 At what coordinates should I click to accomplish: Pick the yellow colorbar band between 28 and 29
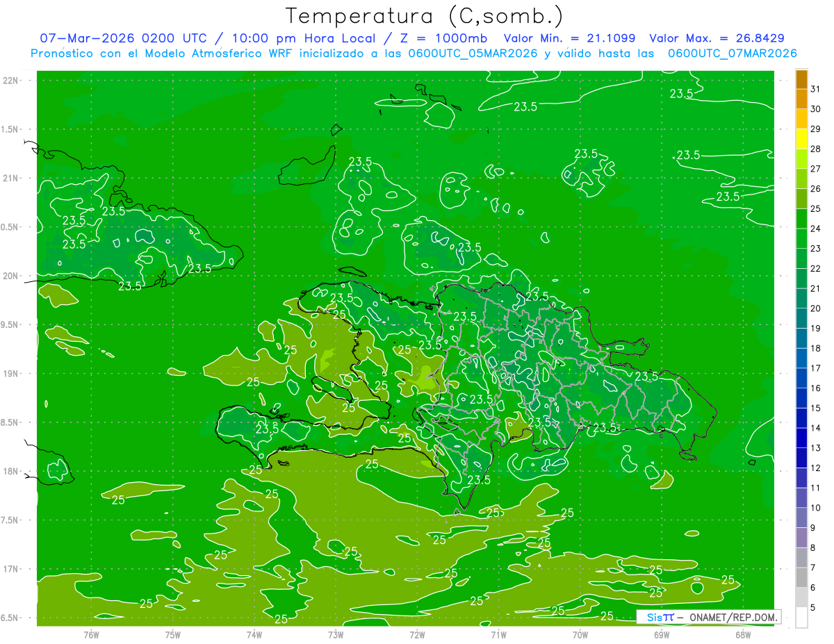click(x=801, y=138)
